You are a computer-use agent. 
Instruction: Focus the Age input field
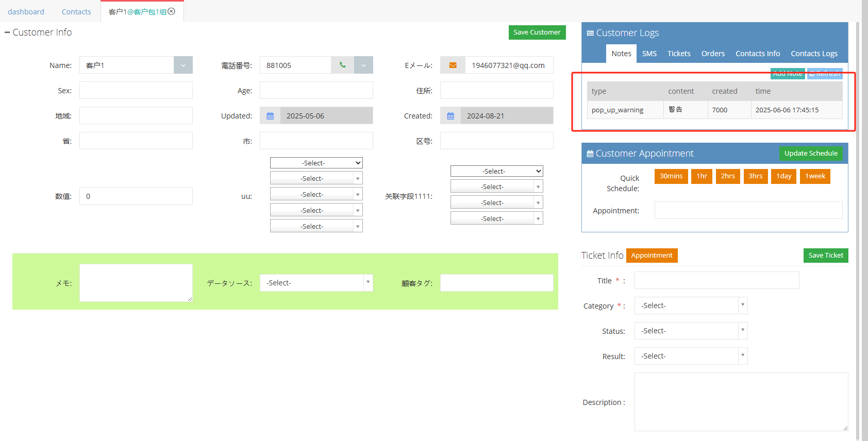(316, 90)
